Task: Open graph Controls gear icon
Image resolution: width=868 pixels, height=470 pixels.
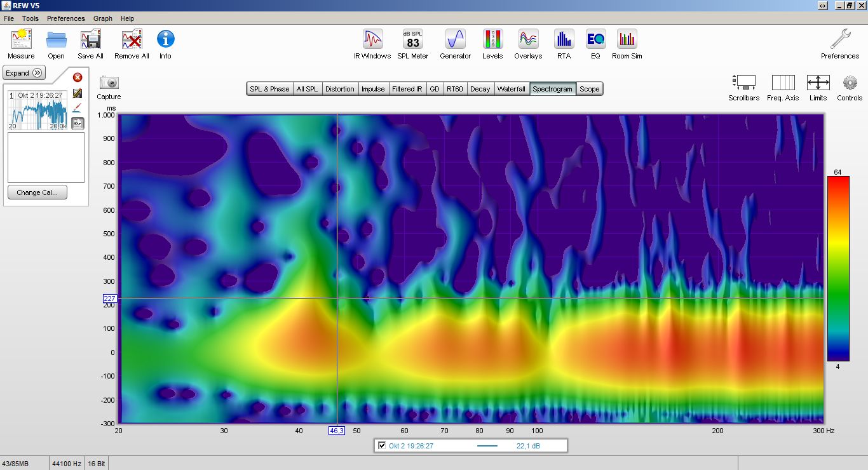Action: (x=850, y=83)
